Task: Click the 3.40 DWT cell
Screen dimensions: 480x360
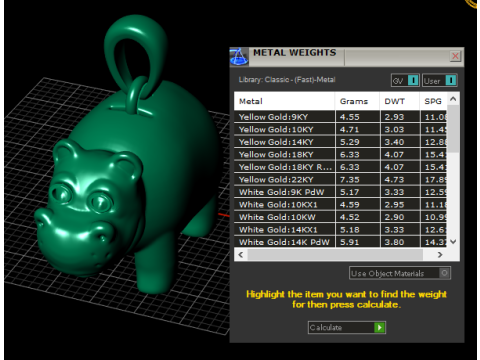Action: [400, 142]
